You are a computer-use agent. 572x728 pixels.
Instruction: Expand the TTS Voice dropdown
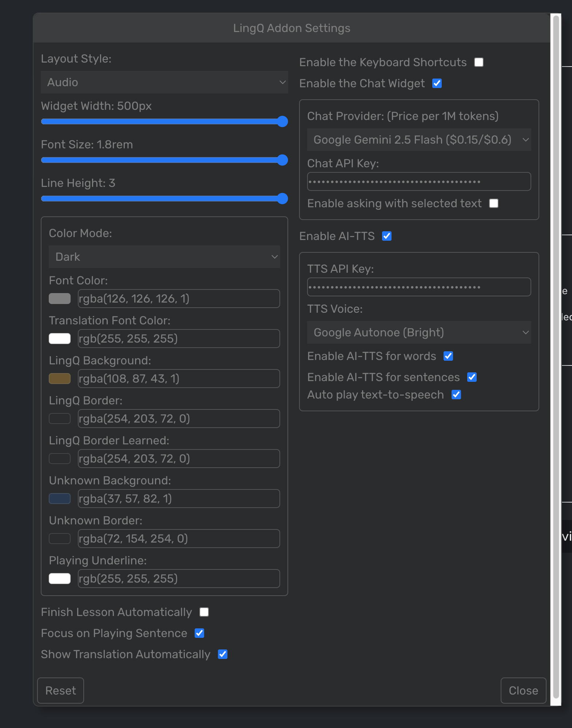[419, 332]
